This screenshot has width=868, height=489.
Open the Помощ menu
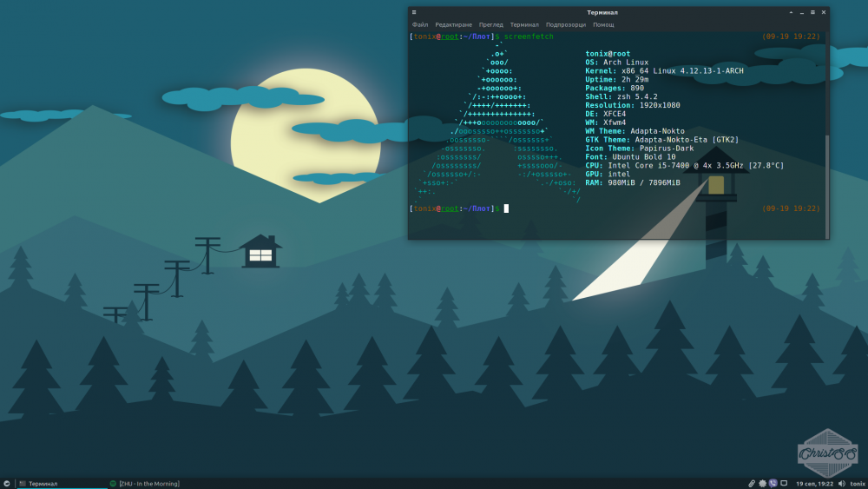tap(603, 25)
